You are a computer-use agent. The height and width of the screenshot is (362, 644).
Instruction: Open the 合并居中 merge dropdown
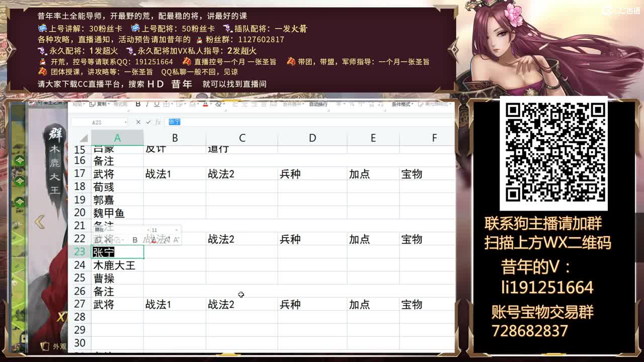click(x=293, y=104)
